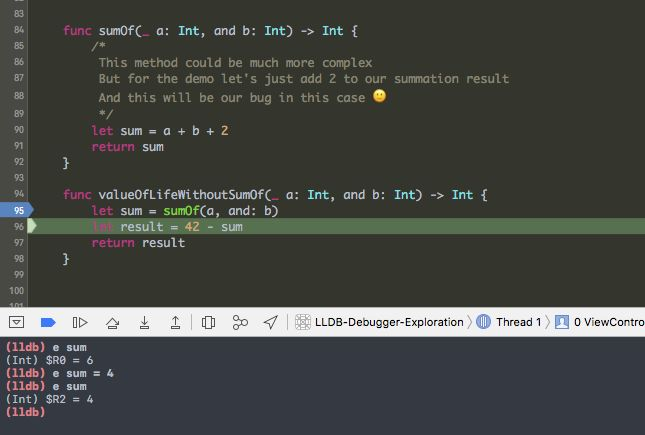Click the sumOf function call on line 95
The image size is (645, 435).
181,211
